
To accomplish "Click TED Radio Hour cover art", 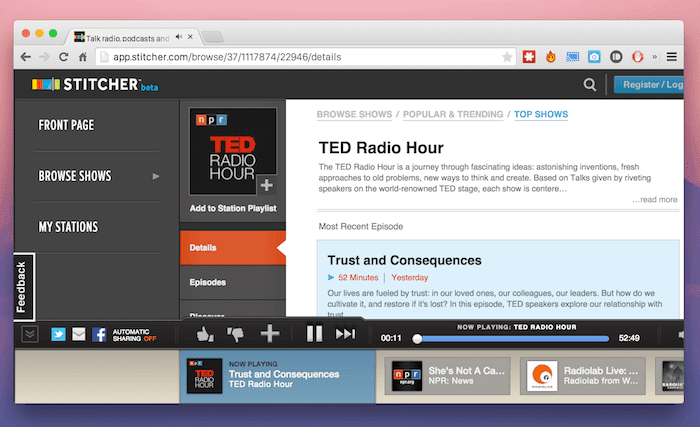I will (x=233, y=151).
